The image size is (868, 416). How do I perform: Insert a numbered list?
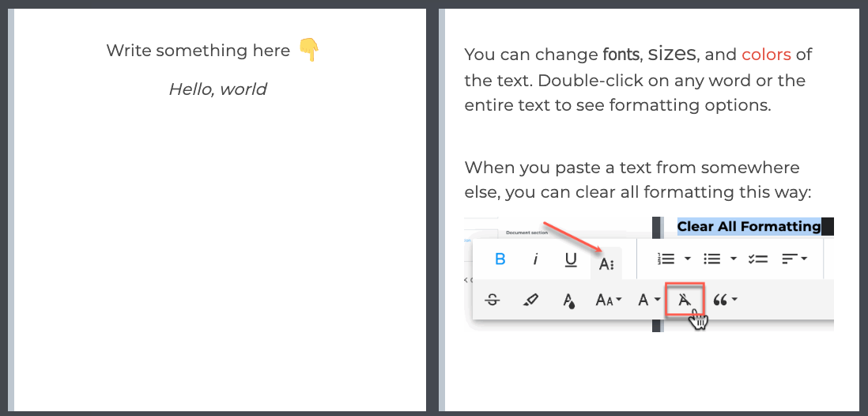pyautogui.click(x=666, y=259)
